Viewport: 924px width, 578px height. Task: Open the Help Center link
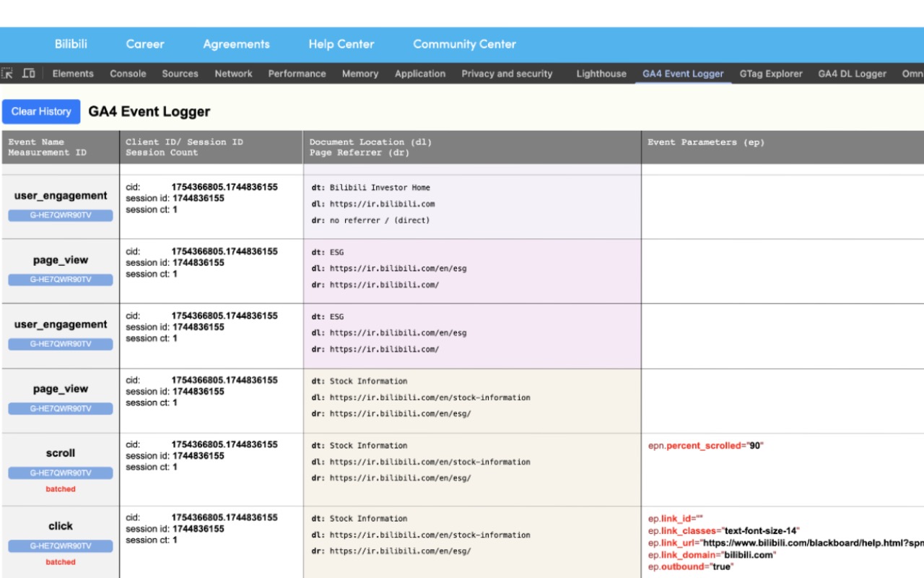(341, 44)
